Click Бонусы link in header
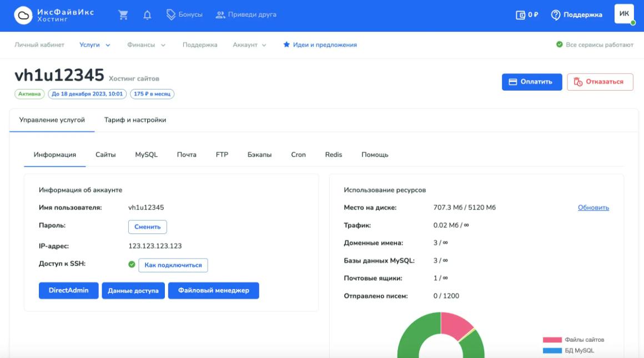The width and height of the screenshot is (644, 358). tap(190, 15)
